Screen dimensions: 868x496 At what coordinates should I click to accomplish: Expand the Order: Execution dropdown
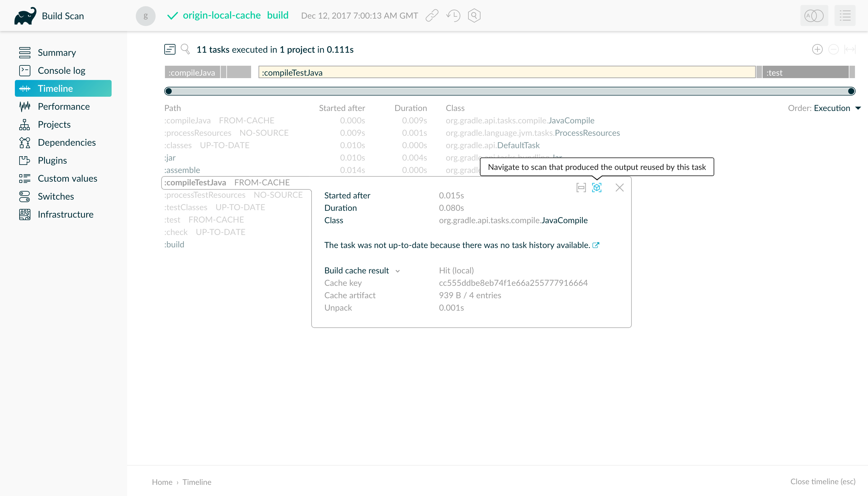click(832, 108)
